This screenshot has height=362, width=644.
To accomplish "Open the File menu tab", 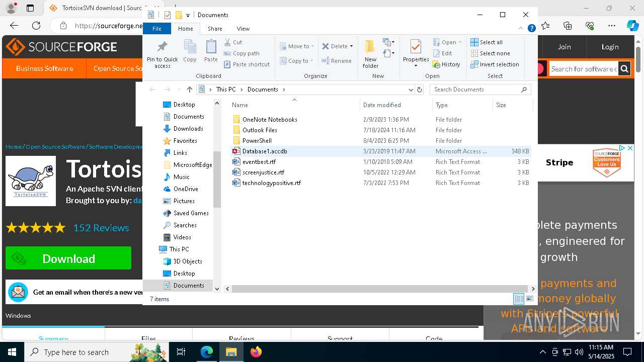I will [x=157, y=29].
